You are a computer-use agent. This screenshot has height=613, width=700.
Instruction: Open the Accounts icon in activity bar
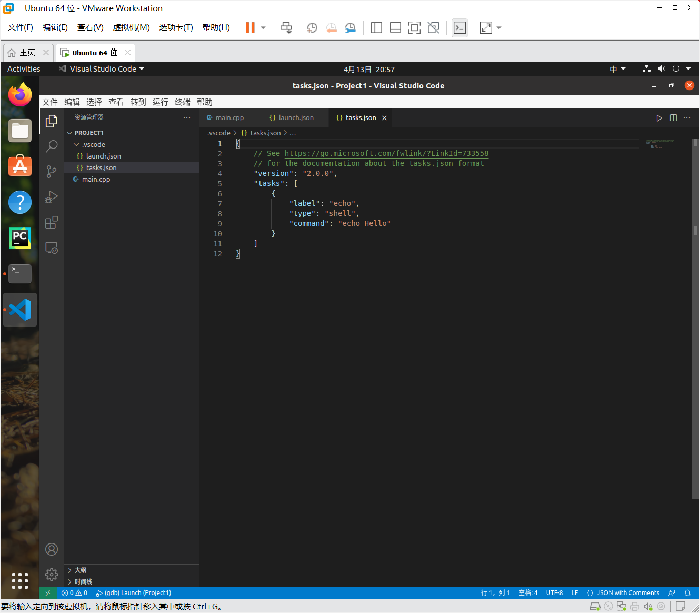[52, 549]
